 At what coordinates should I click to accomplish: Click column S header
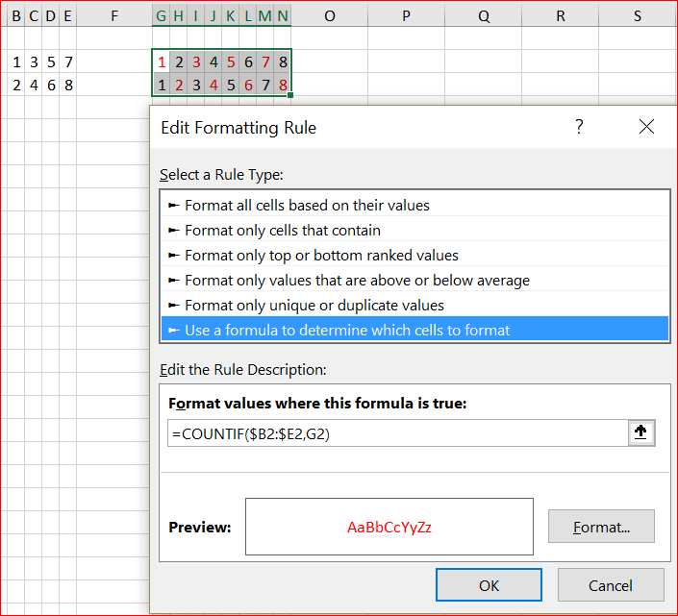638,15
